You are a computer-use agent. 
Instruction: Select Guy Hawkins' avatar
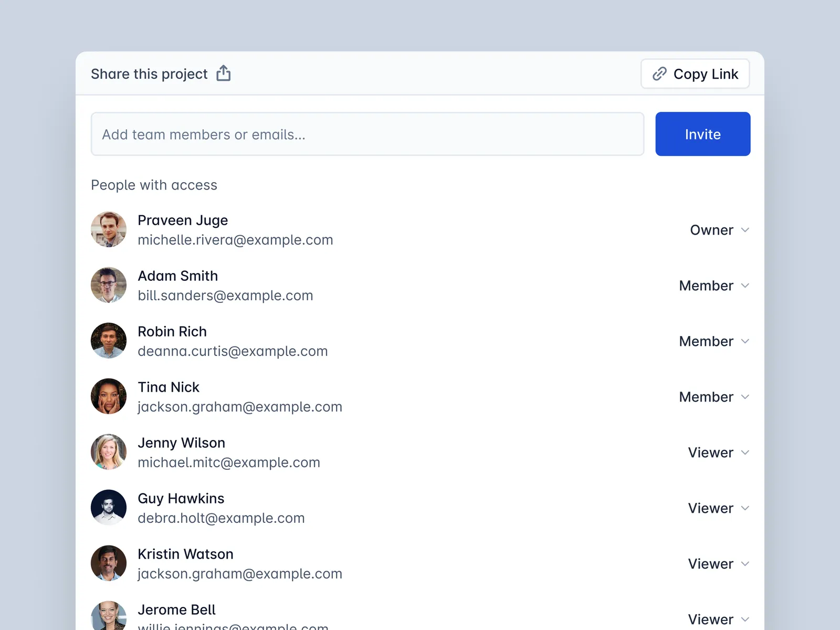click(109, 508)
